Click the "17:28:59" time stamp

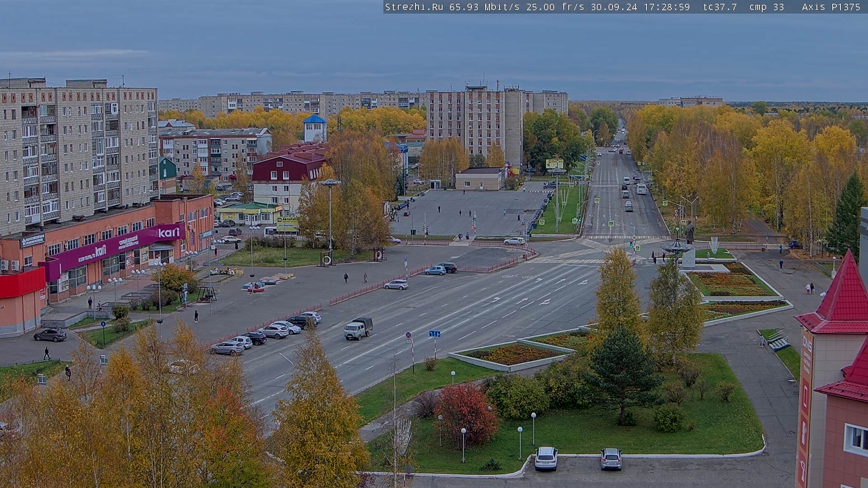pyautogui.click(x=667, y=7)
